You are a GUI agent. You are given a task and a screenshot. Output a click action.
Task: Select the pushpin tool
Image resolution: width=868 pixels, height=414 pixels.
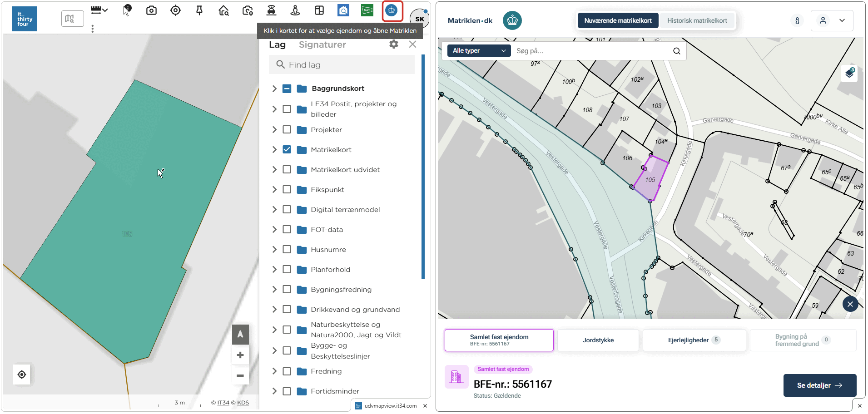point(199,10)
